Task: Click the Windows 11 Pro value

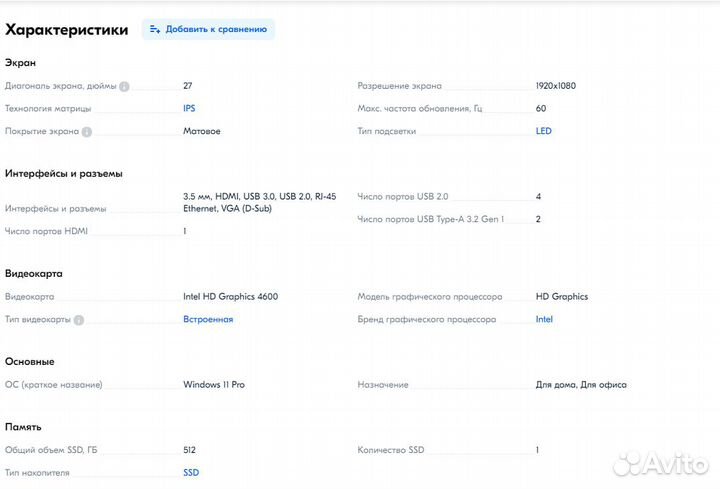Action: tap(214, 384)
